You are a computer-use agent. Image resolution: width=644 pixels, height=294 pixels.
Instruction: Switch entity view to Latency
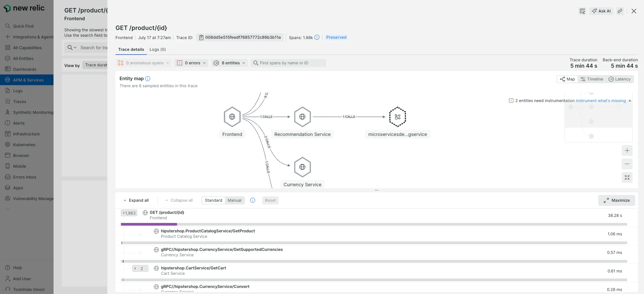click(x=619, y=79)
